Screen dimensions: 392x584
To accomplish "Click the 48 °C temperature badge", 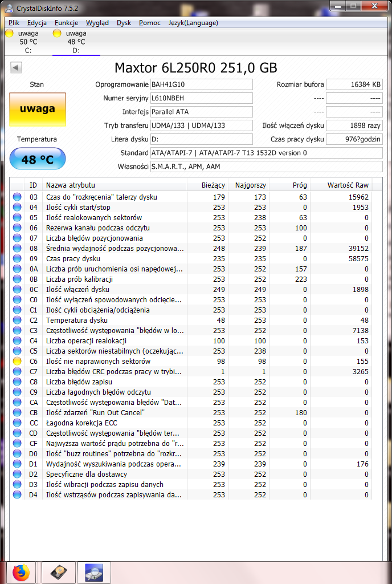I will [38, 159].
